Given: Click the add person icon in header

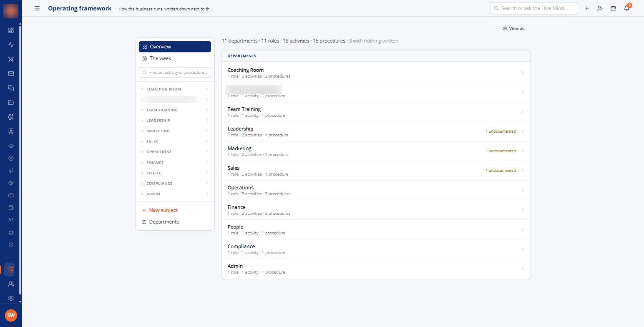Looking at the screenshot, I should (600, 8).
